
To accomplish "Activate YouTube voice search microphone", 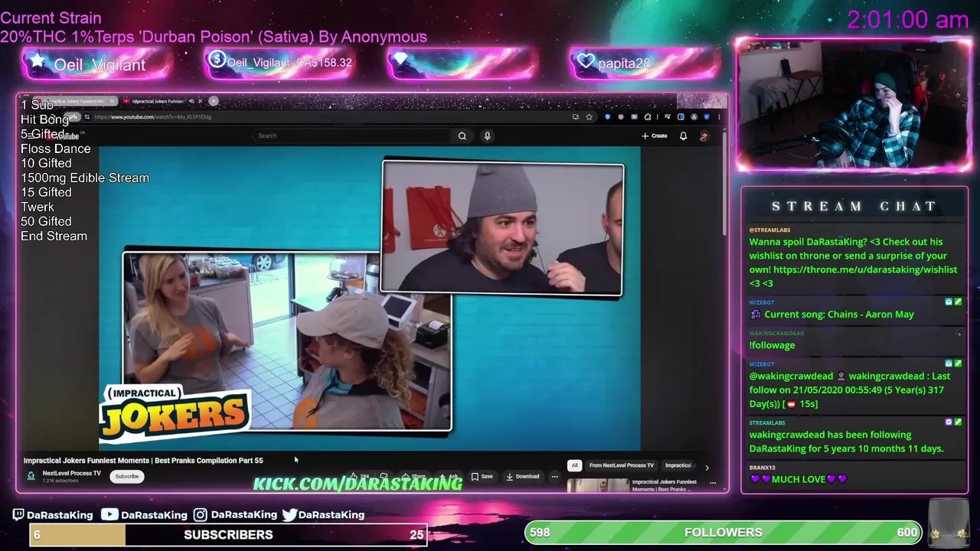I will [487, 135].
